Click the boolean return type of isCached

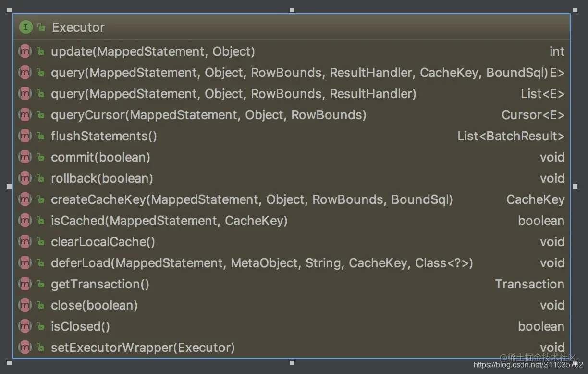click(541, 221)
